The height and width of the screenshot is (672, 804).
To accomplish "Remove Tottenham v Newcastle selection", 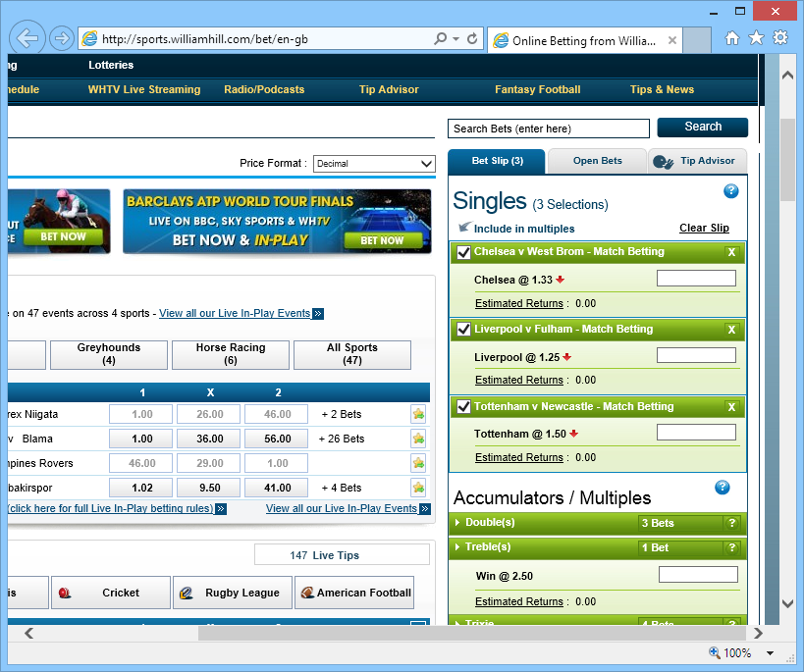I will pyautogui.click(x=731, y=407).
